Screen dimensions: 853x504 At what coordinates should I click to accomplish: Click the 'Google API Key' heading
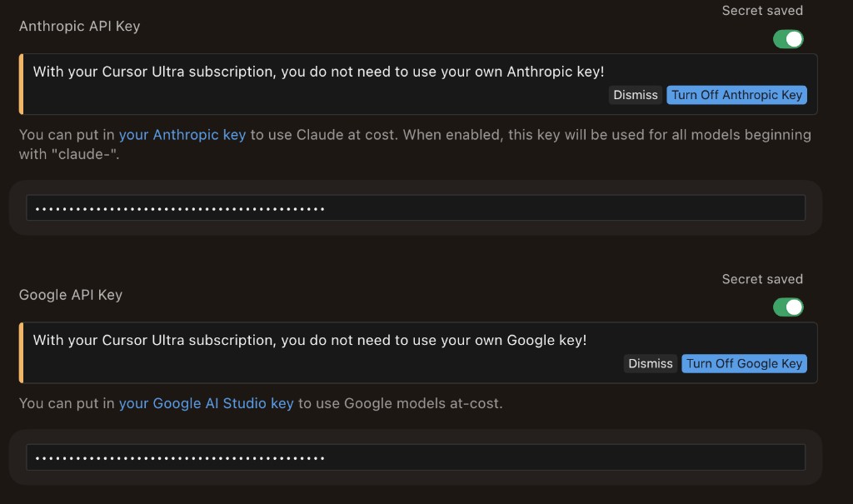point(71,295)
